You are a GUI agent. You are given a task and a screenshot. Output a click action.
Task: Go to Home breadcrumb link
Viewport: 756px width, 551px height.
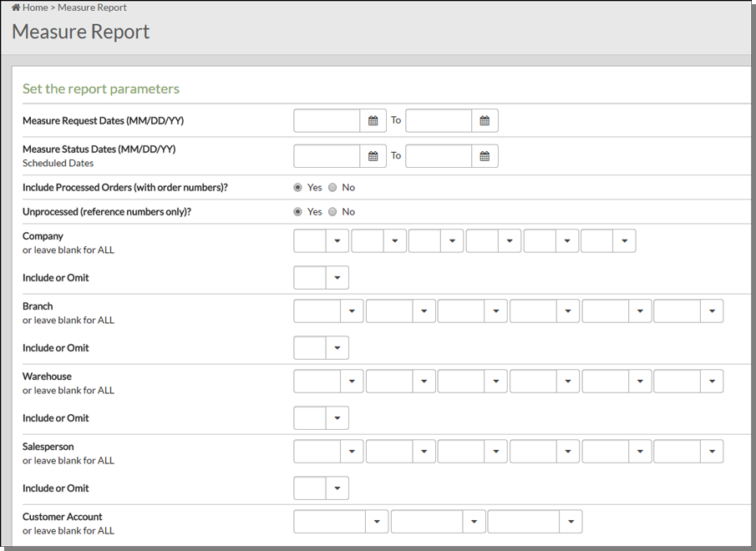coord(35,8)
